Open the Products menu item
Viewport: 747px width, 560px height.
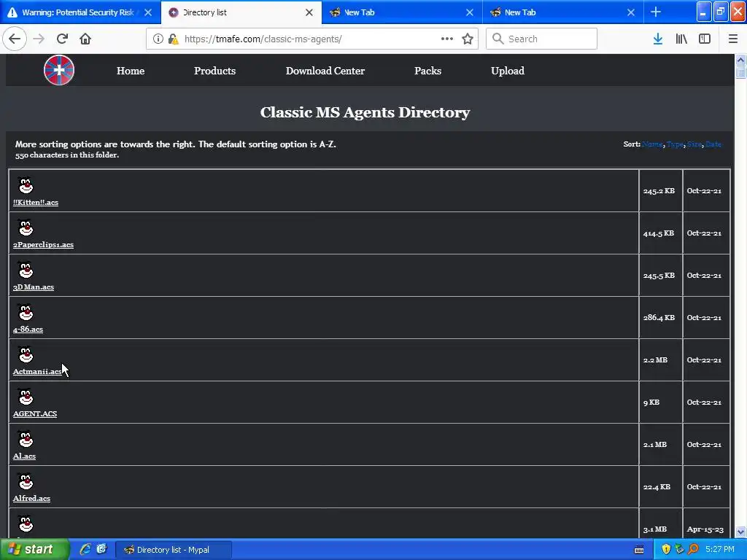pyautogui.click(x=215, y=71)
